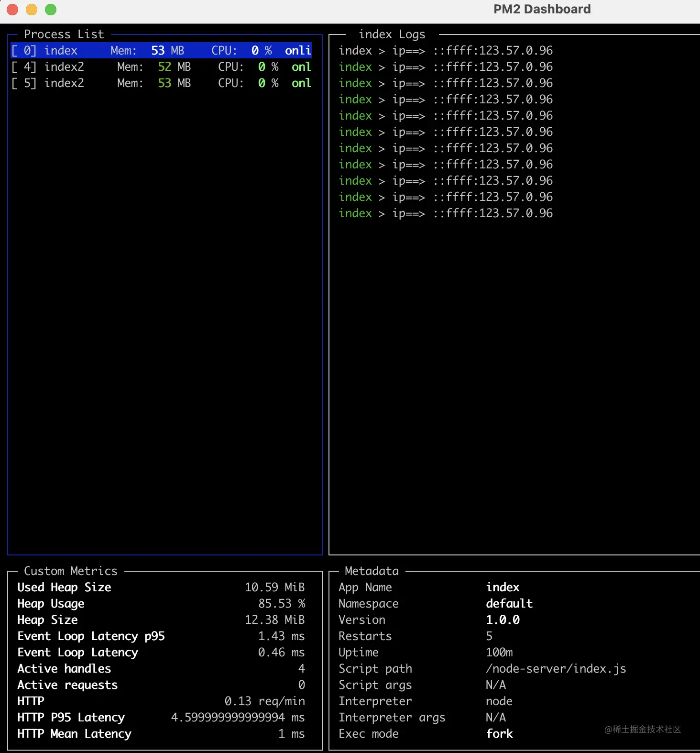Click the 'Custom Metrics' panel title
The width and height of the screenshot is (700, 753).
71,571
